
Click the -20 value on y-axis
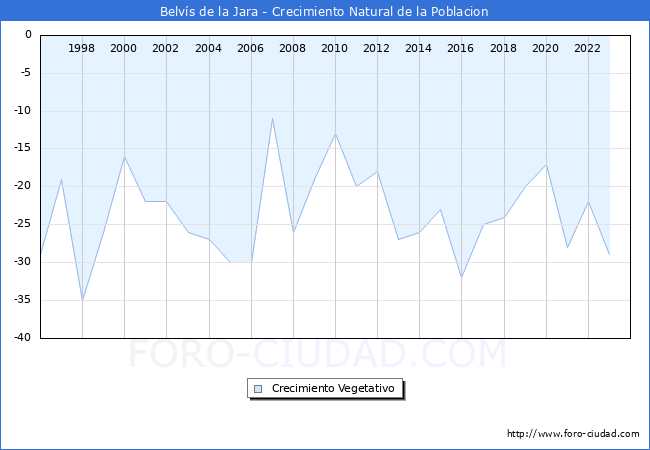point(22,186)
